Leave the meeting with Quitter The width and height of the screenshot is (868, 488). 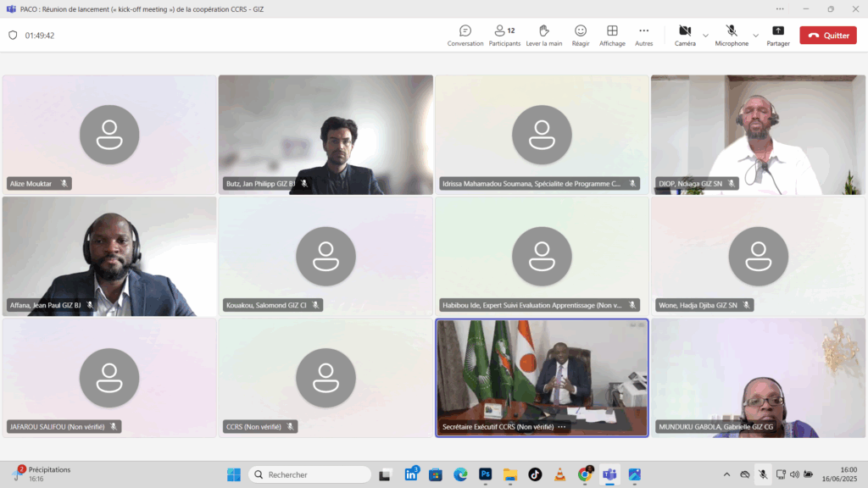[828, 36]
